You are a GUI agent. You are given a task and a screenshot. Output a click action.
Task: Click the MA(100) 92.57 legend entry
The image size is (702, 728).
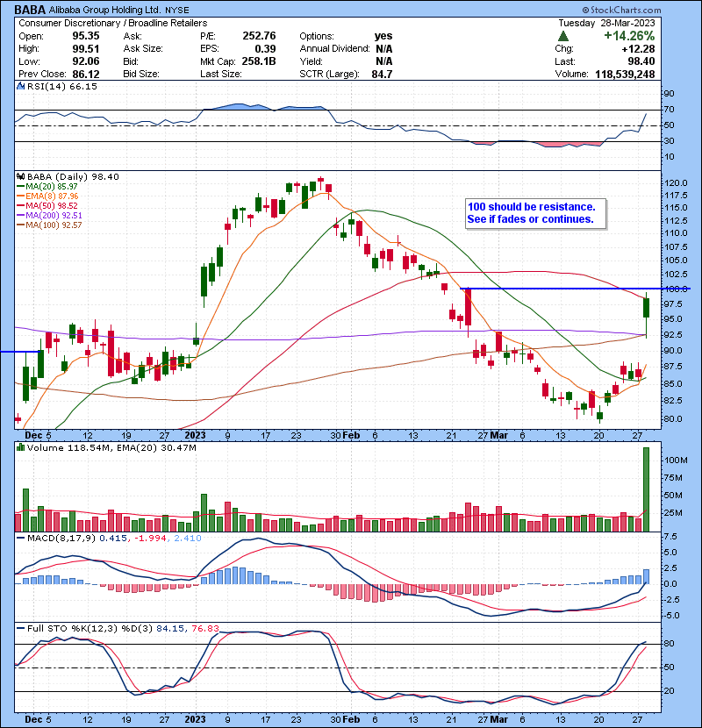point(50,225)
